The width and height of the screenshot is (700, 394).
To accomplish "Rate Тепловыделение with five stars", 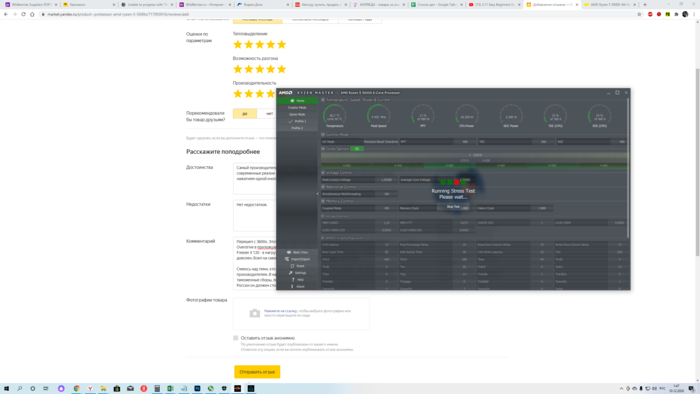I will [281, 45].
